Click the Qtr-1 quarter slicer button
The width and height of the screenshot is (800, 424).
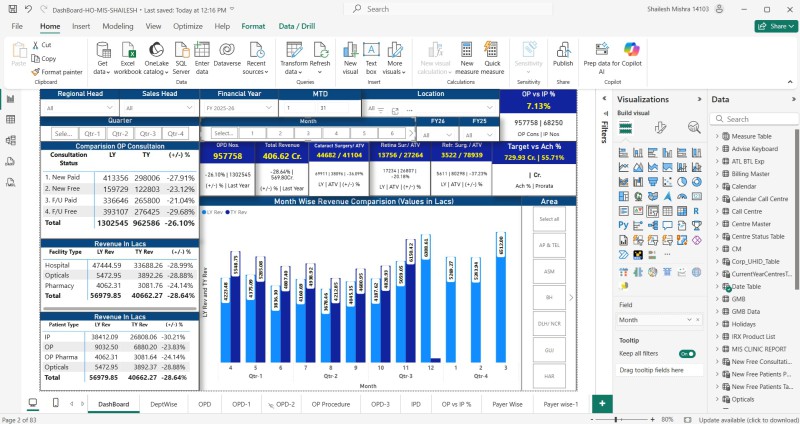click(92, 133)
